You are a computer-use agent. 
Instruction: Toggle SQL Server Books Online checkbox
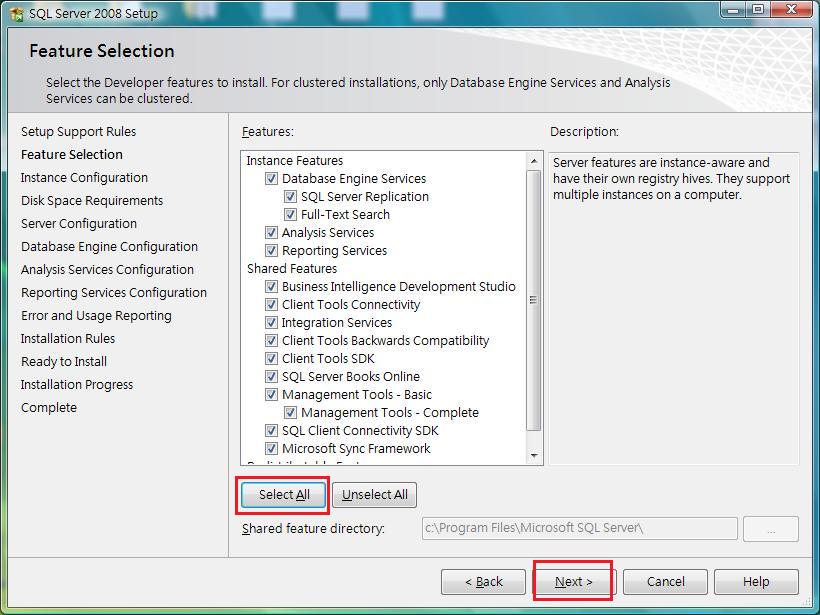coord(271,377)
